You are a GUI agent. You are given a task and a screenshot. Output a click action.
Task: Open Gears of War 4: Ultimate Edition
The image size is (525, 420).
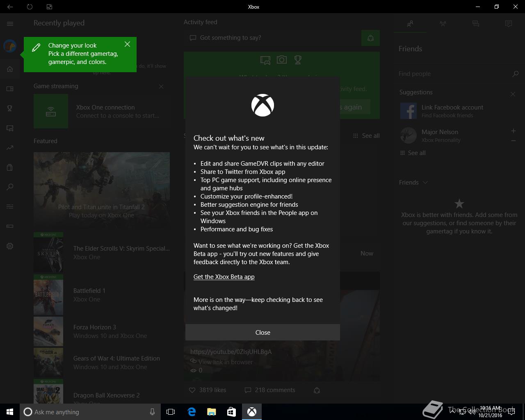tap(102, 363)
